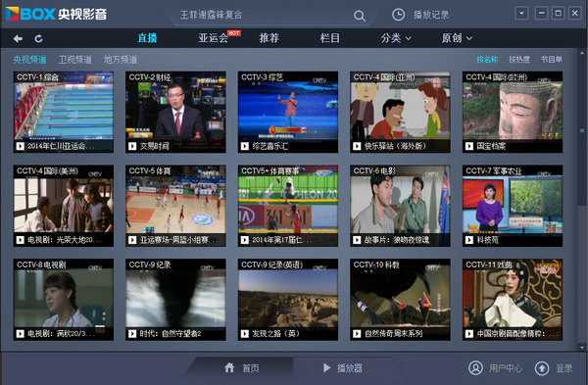Open the title bar dropdown menu button
588x385 pixels.
click(x=521, y=14)
